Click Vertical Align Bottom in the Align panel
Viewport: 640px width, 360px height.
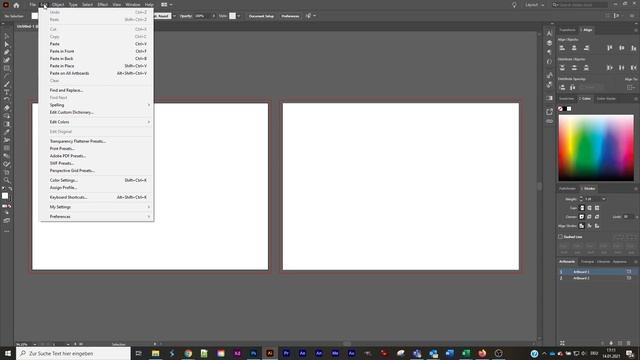[x=633, y=48]
